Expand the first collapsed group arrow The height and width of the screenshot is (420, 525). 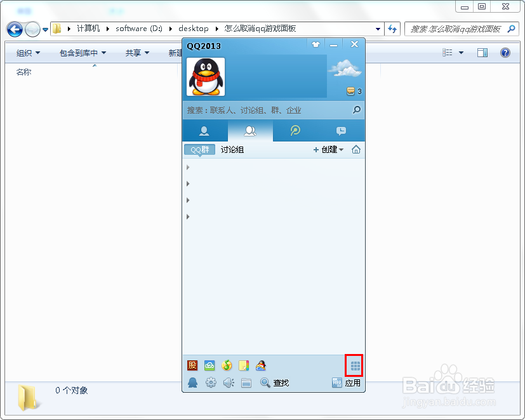pos(187,167)
